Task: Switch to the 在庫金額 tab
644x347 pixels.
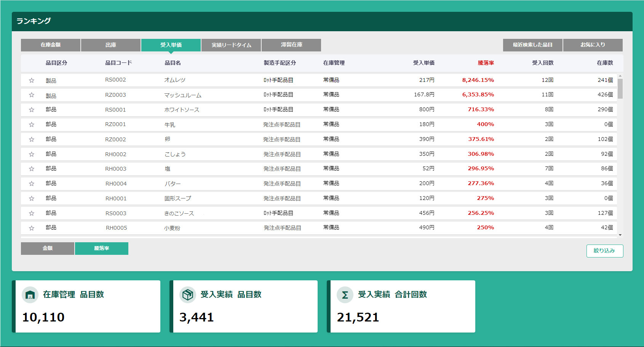Action: [50, 45]
